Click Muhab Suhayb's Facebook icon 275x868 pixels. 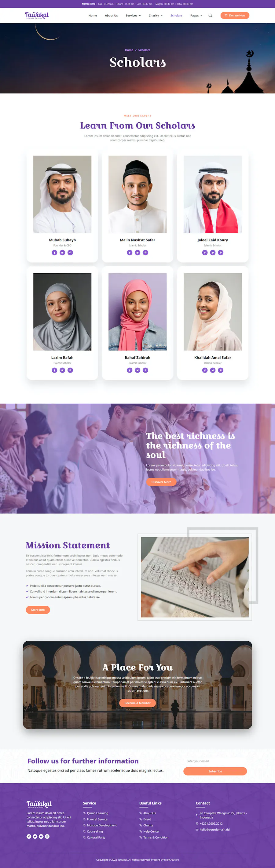click(x=54, y=252)
